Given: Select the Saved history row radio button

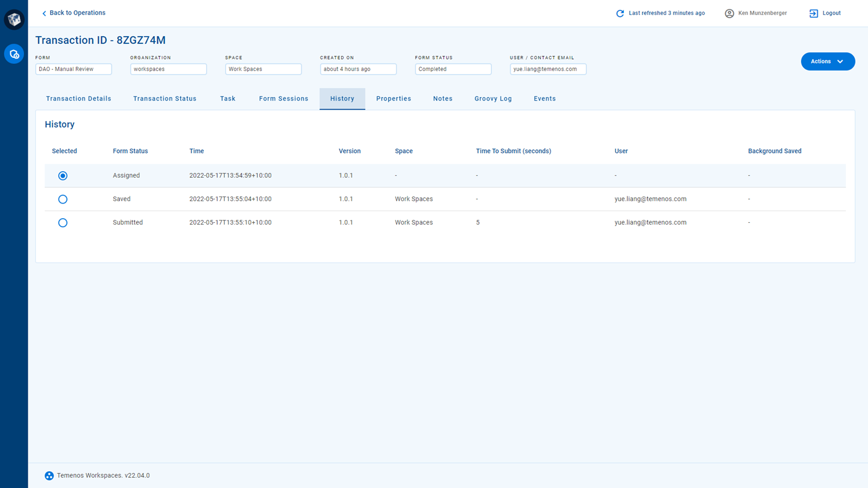Looking at the screenshot, I should [x=63, y=199].
